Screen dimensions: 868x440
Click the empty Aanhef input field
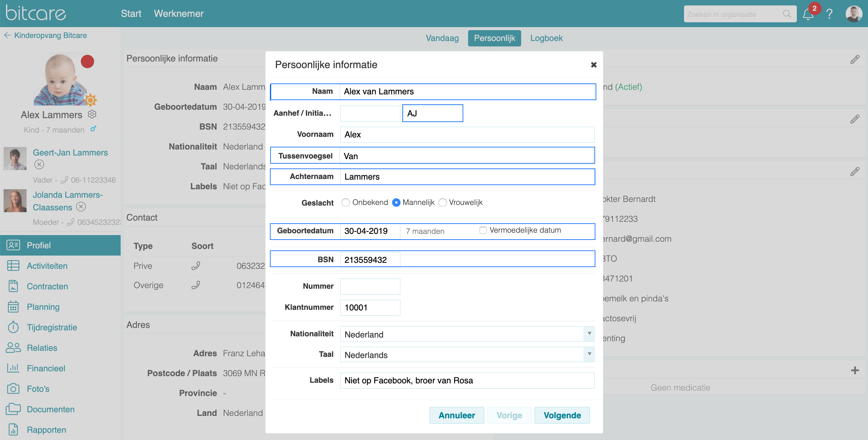(x=370, y=113)
